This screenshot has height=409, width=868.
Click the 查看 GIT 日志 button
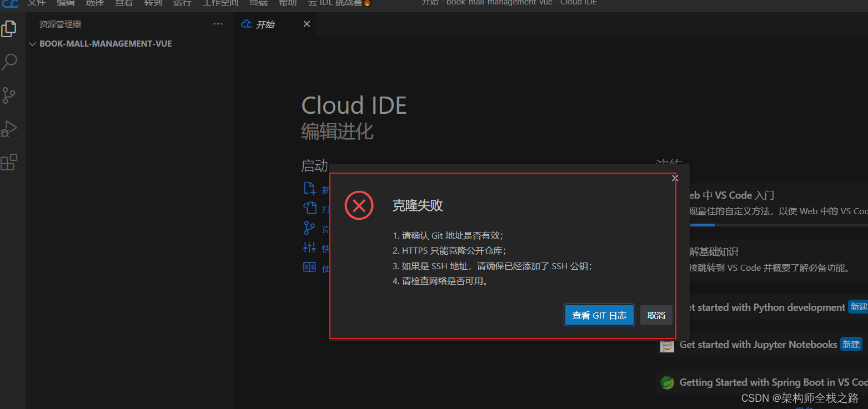tap(599, 315)
